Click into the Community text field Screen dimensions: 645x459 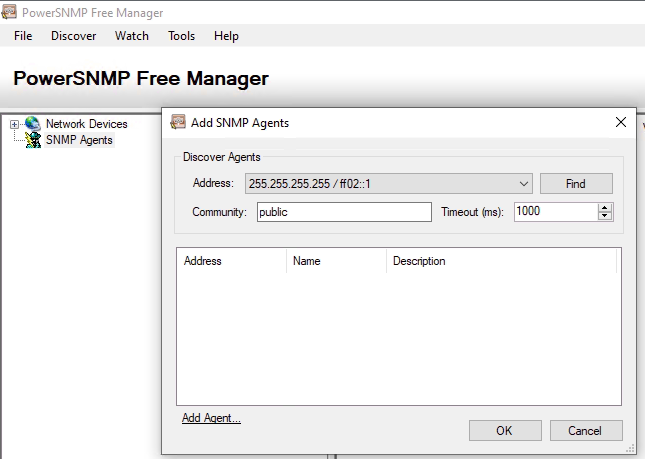[342, 212]
